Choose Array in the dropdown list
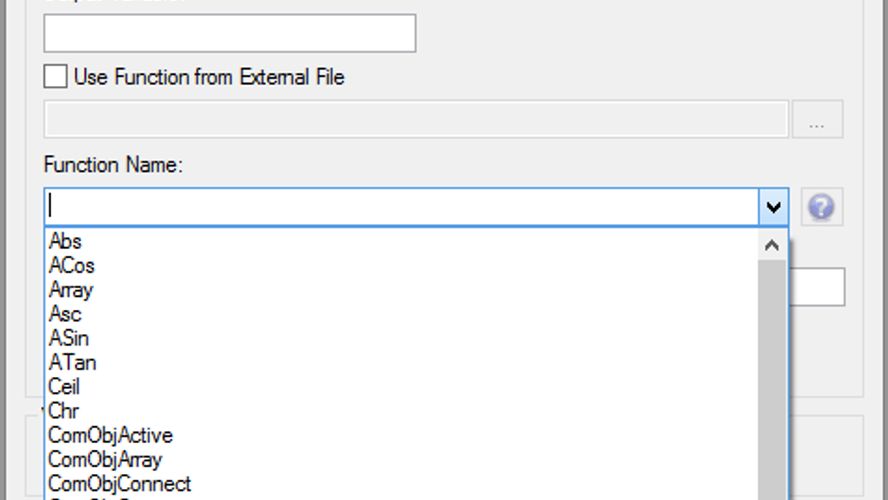The width and height of the screenshot is (888, 500). (x=70, y=290)
